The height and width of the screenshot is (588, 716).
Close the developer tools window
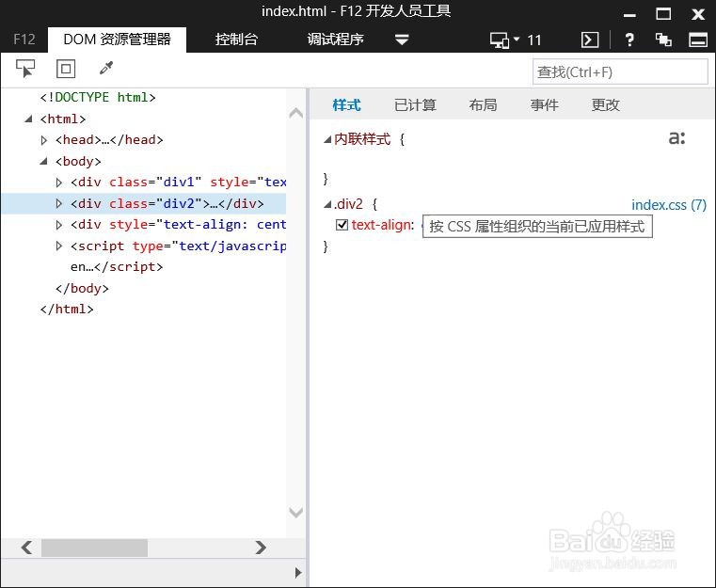tap(698, 14)
